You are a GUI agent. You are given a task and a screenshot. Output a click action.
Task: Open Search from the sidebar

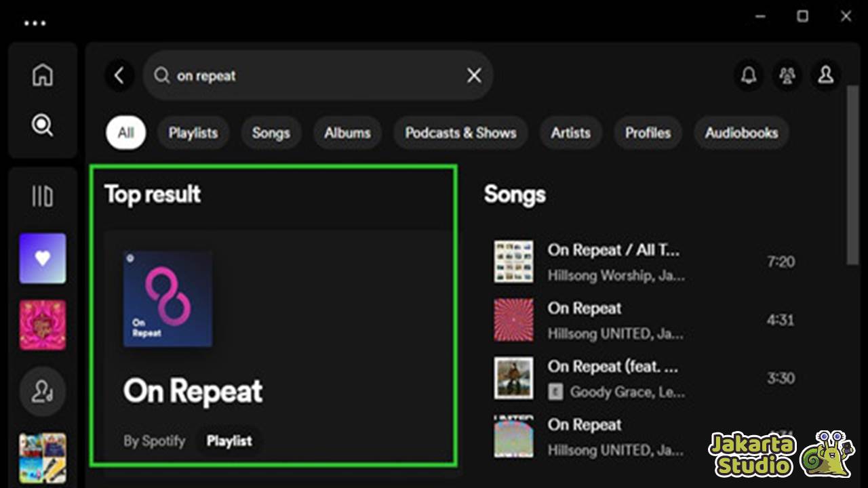(x=43, y=125)
